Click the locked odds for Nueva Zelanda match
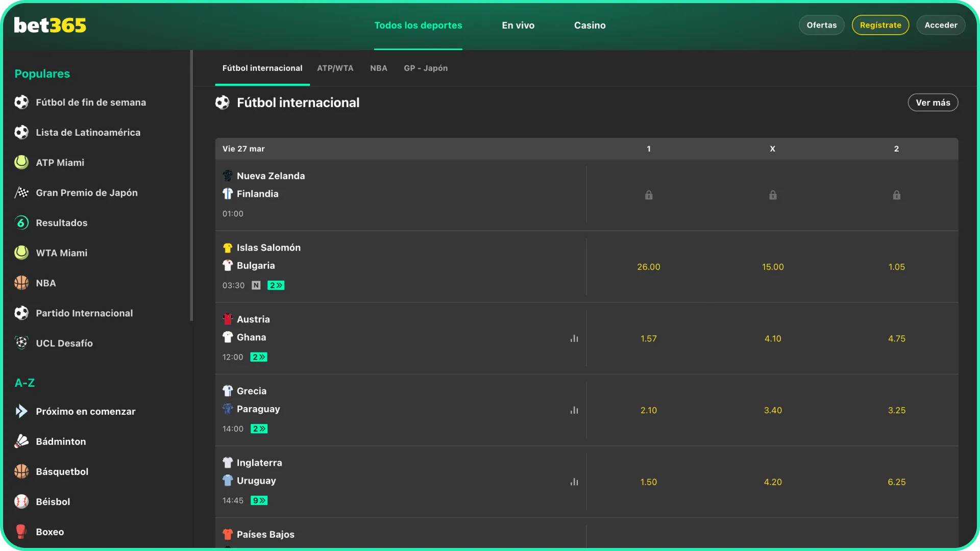This screenshot has width=980, height=551. coord(649,195)
